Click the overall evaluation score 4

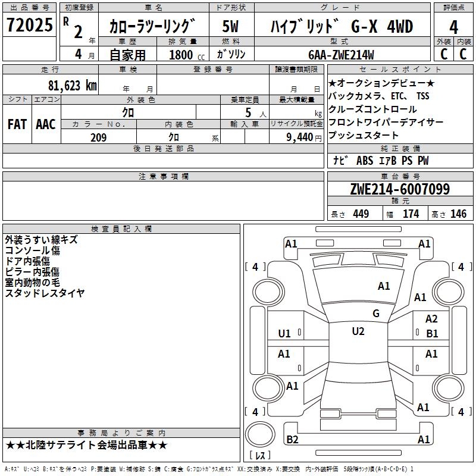(453, 27)
